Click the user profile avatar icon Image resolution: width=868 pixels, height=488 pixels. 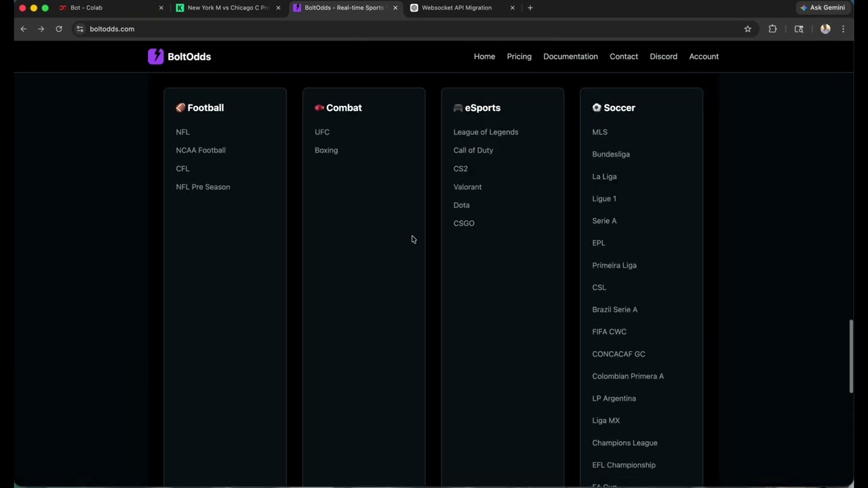point(825,29)
